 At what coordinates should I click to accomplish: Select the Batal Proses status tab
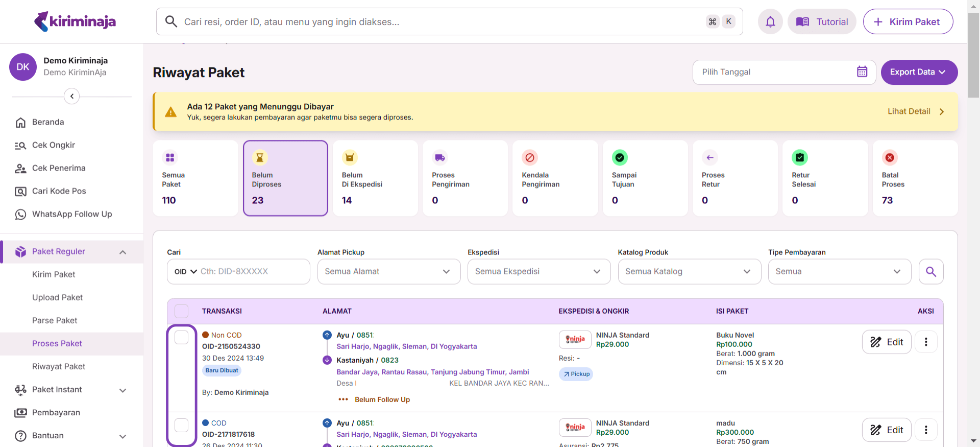pyautogui.click(x=915, y=178)
